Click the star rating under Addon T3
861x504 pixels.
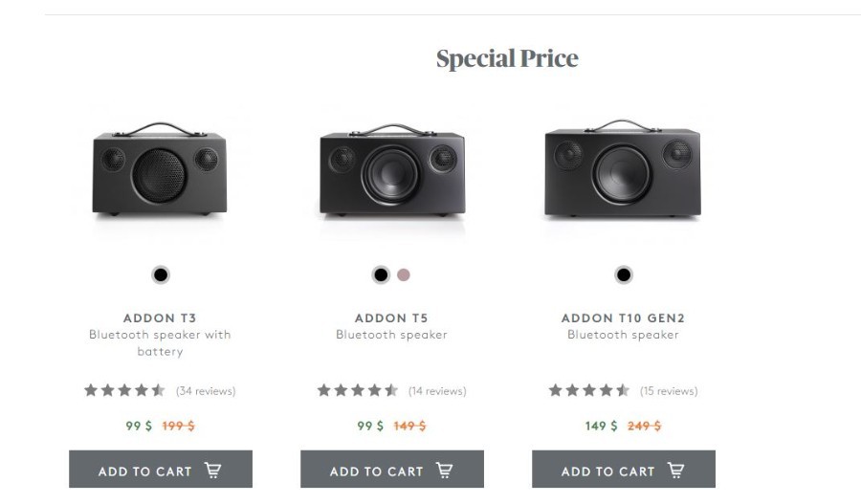click(x=124, y=390)
